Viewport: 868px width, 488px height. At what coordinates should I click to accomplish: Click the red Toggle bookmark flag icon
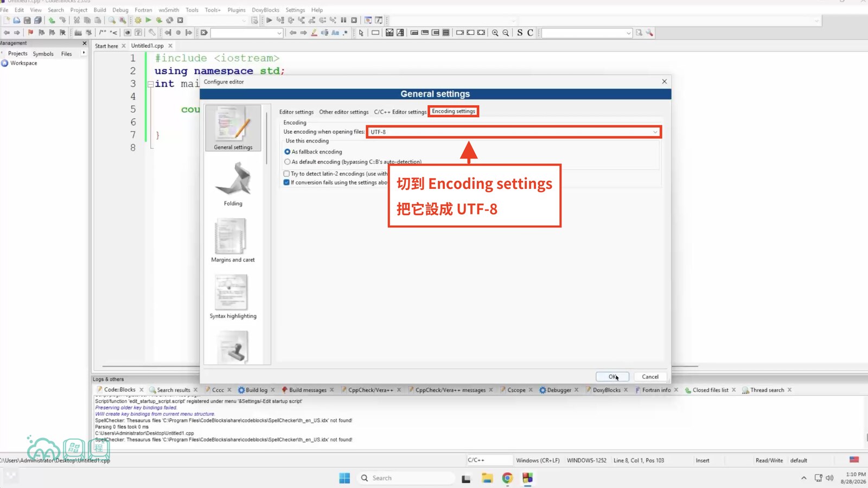pyautogui.click(x=31, y=33)
